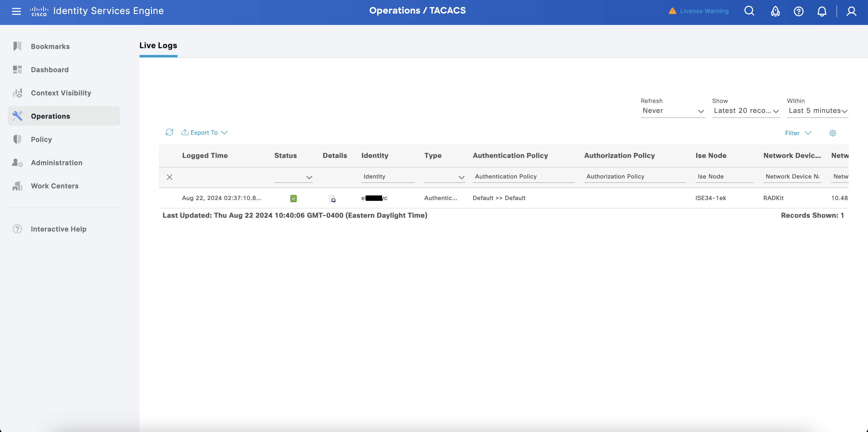Focus the Ise Node filter field

(724, 177)
